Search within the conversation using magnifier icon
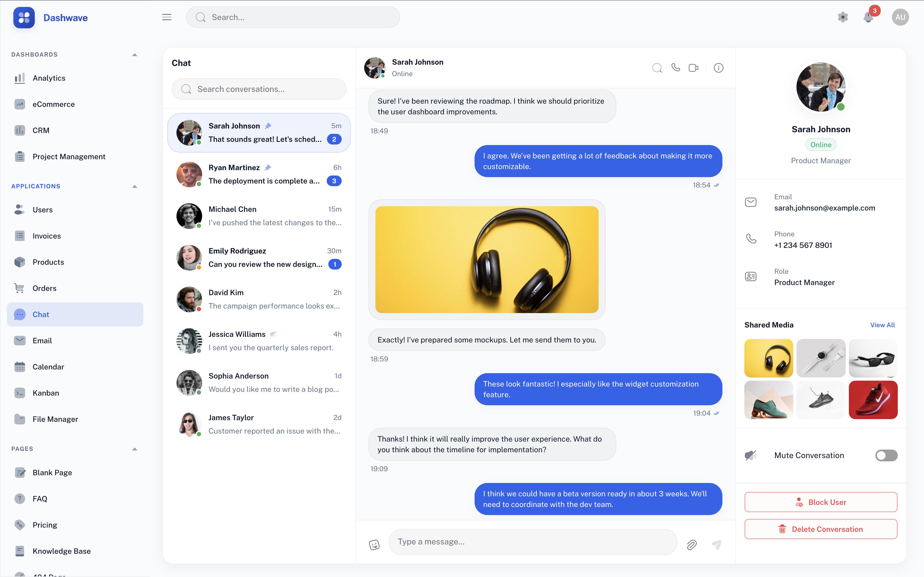Screen dimensions: 924x577 tap(657, 68)
